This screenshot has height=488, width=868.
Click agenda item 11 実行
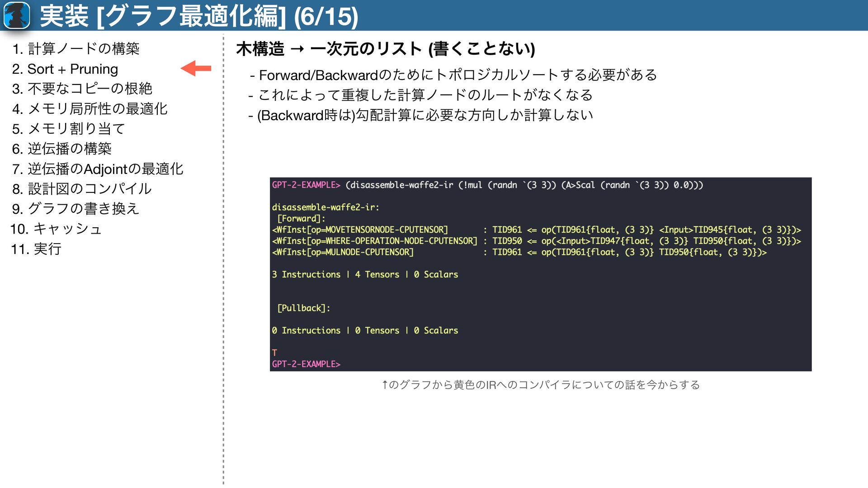click(x=36, y=249)
